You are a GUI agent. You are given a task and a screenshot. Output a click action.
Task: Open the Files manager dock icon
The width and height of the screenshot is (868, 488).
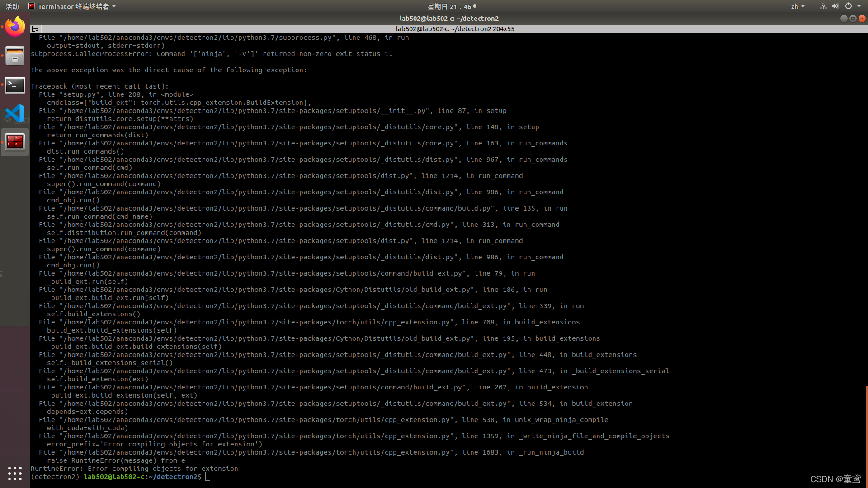(15, 56)
